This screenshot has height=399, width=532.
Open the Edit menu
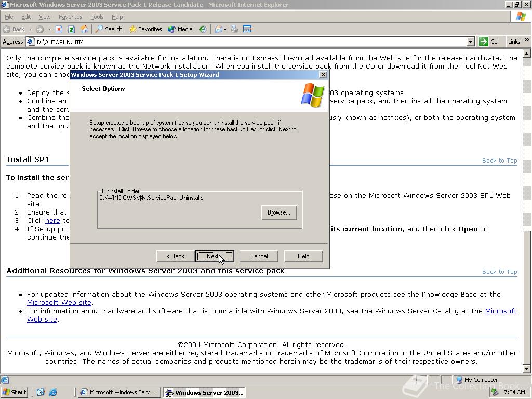[26, 17]
